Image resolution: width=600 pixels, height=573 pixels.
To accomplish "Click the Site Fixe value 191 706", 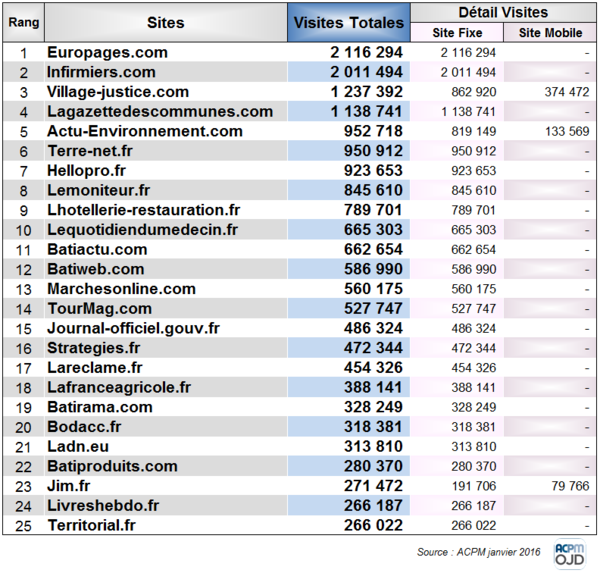I will point(474,486).
